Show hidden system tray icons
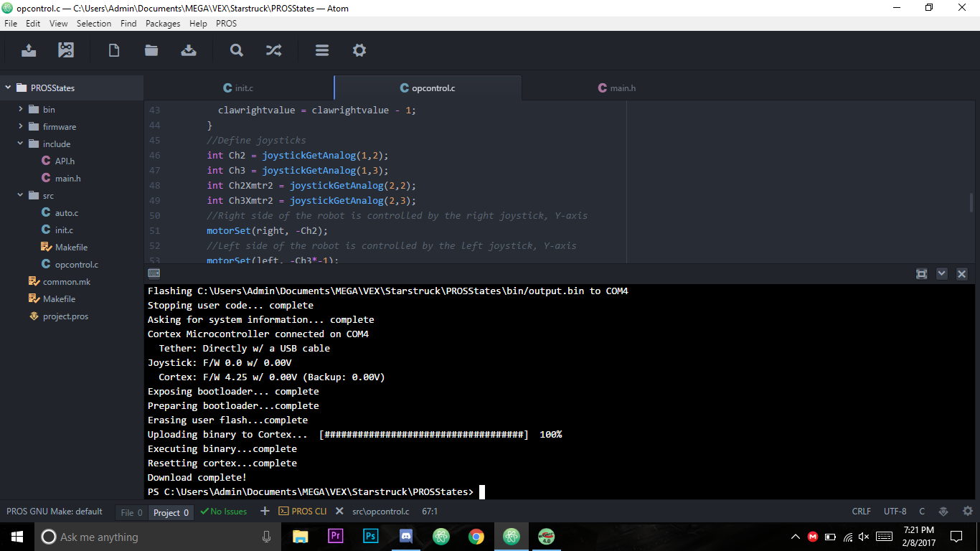The image size is (980, 551). [x=795, y=536]
